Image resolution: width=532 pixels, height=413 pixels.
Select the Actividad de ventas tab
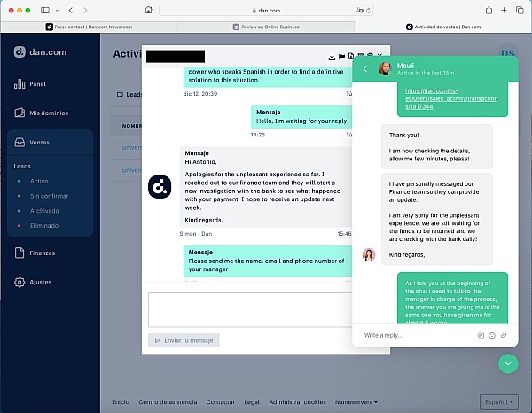click(443, 27)
